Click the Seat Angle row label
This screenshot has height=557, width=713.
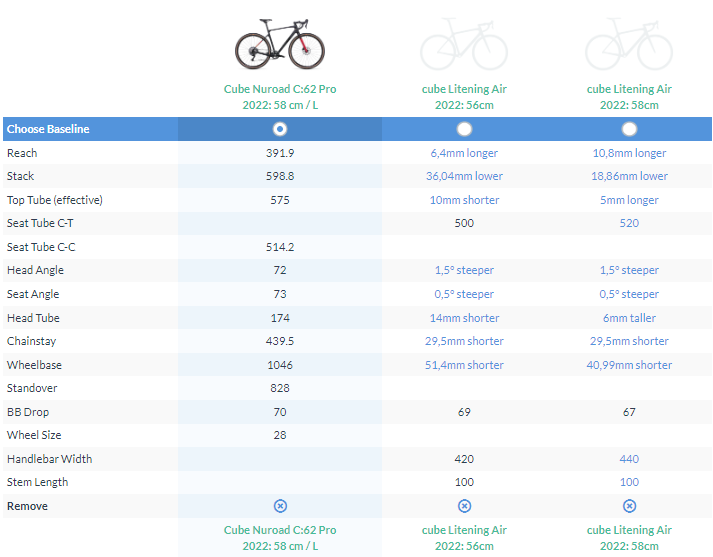[33, 294]
